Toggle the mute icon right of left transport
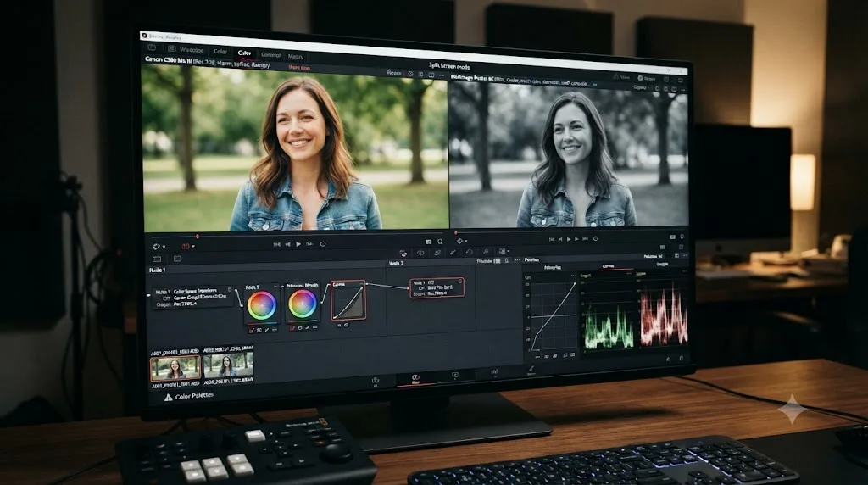Viewport: 868px width, 485px height. [440, 242]
